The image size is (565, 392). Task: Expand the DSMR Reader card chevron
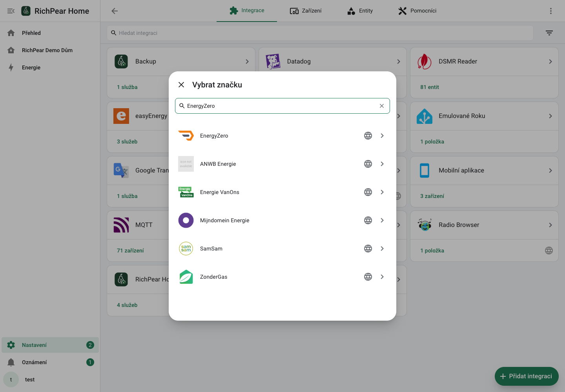[x=550, y=62]
